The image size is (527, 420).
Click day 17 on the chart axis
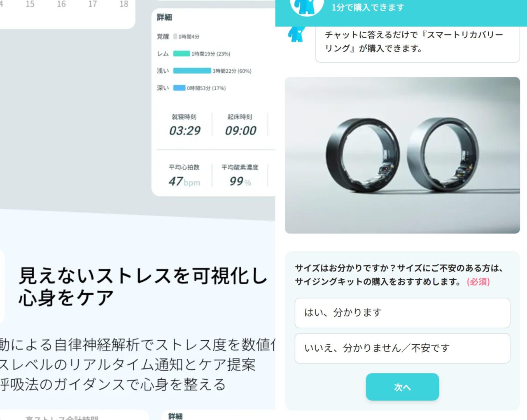(x=93, y=4)
